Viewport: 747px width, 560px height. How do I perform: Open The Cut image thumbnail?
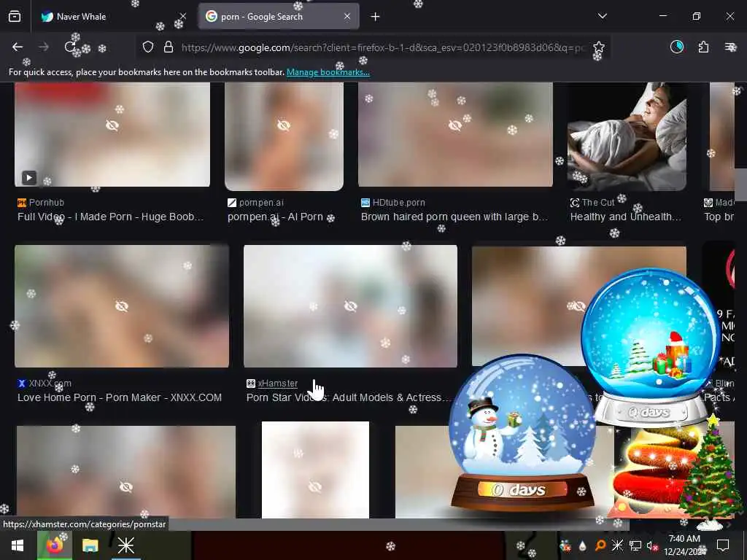(x=627, y=136)
